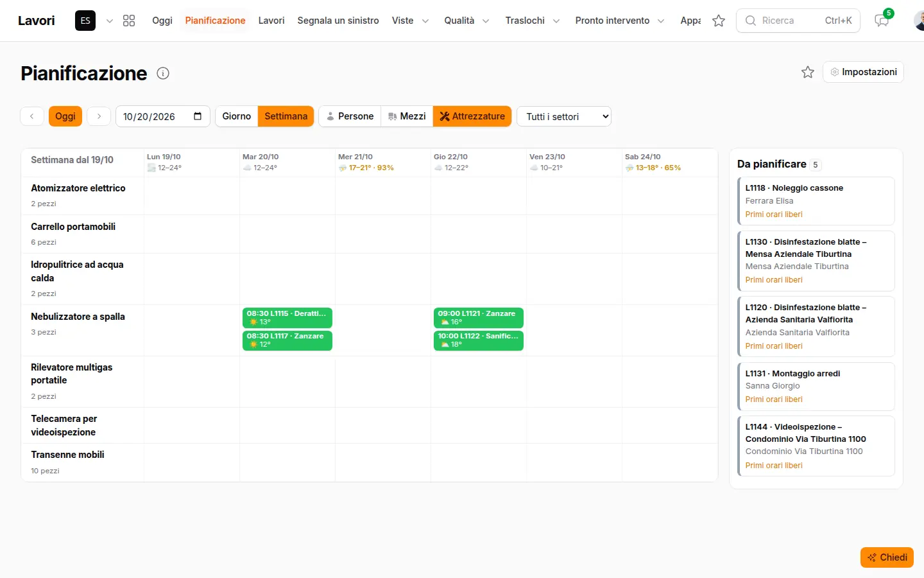Open the chat notifications icon
Viewport: 924px width, 578px height.
(882, 21)
